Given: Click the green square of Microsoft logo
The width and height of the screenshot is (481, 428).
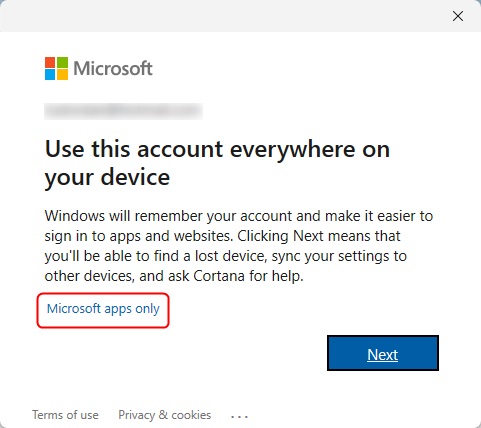Looking at the screenshot, I should coord(62,62).
